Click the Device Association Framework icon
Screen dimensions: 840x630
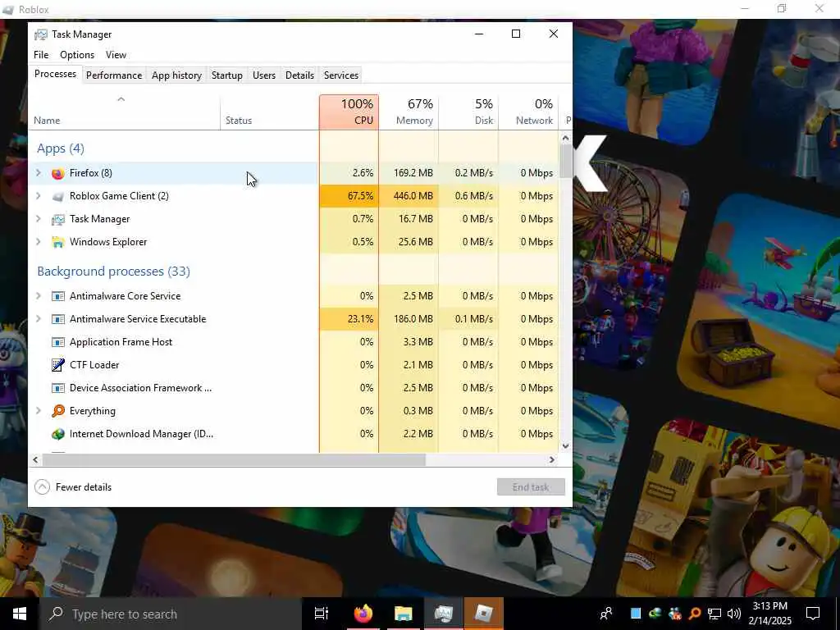coord(58,388)
